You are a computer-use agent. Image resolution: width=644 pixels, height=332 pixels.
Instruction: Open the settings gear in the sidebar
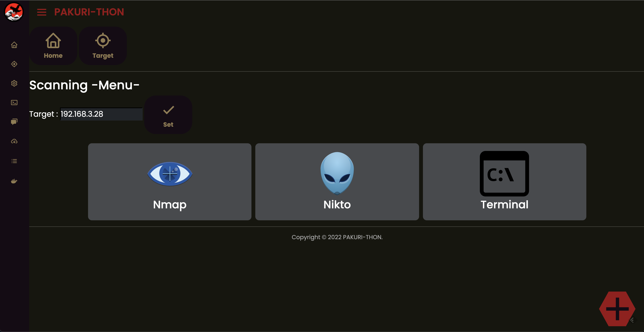14,83
